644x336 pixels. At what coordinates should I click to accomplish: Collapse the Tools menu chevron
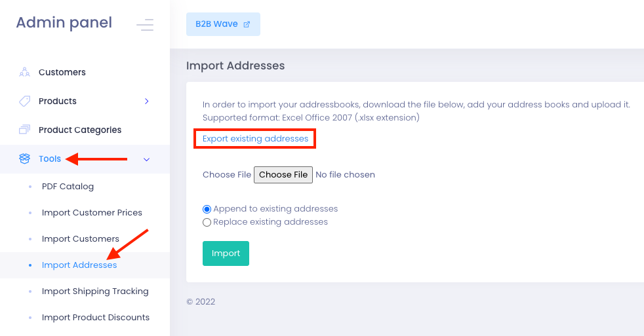pyautogui.click(x=147, y=159)
